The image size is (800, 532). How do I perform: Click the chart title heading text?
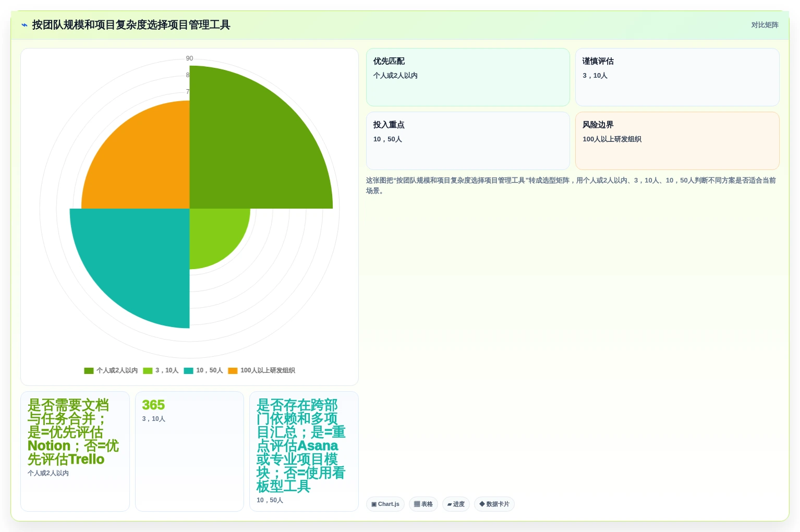(131, 25)
